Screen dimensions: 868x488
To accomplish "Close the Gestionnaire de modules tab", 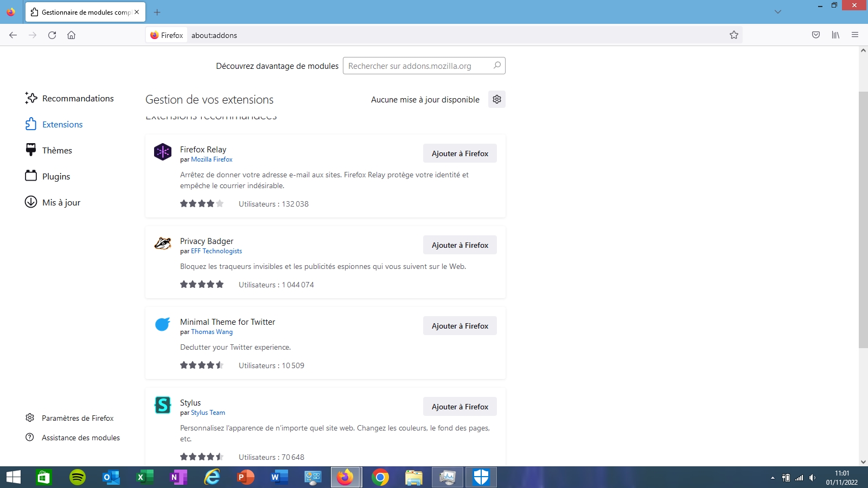I will click(137, 12).
